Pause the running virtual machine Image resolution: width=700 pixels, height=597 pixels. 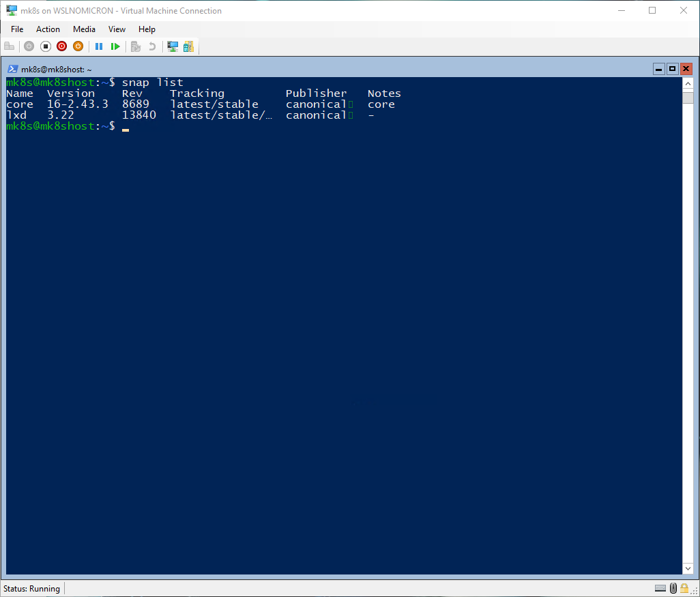(99, 46)
